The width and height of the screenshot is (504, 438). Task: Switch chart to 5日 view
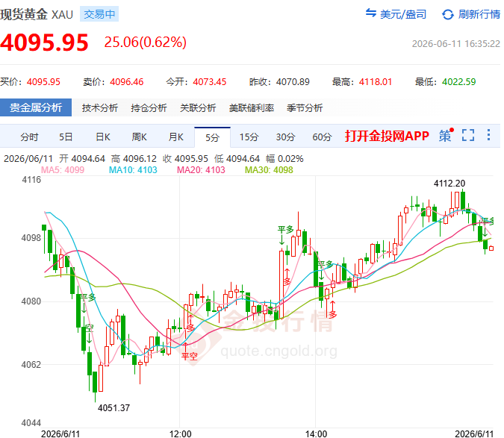pos(66,137)
